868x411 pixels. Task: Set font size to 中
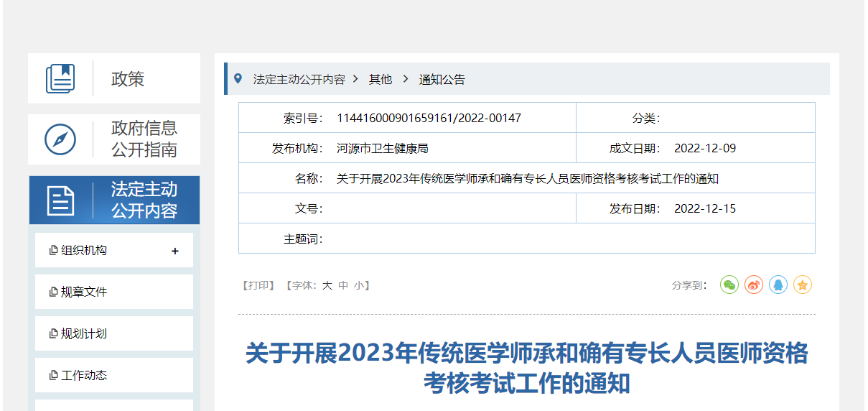pyautogui.click(x=343, y=285)
